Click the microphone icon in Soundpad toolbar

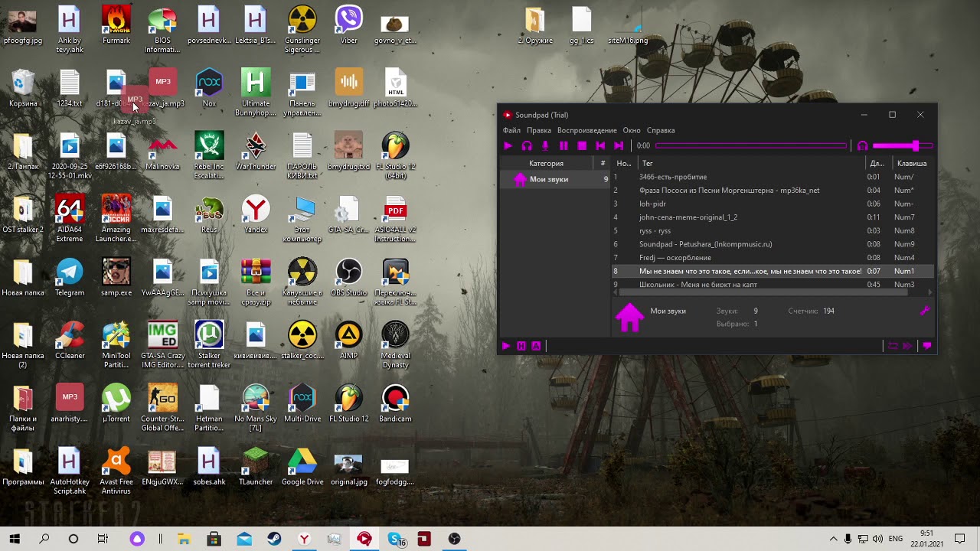[545, 145]
